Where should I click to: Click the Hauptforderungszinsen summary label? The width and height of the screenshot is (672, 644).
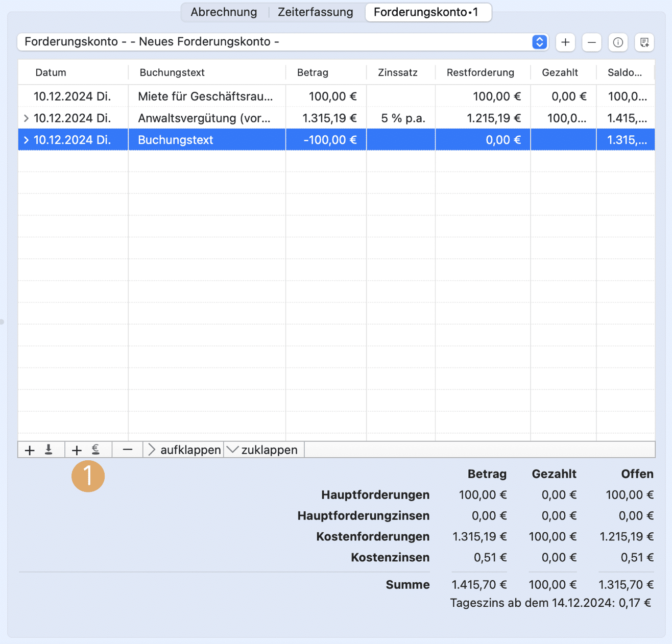[x=364, y=516]
